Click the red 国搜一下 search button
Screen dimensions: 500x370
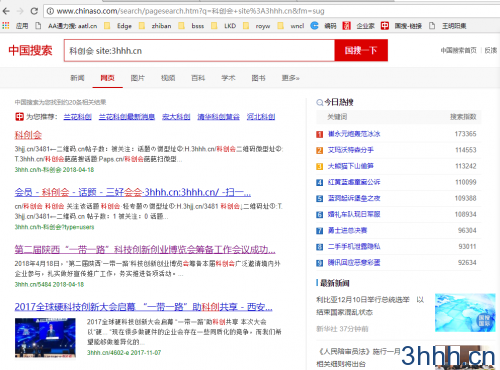[361, 50]
